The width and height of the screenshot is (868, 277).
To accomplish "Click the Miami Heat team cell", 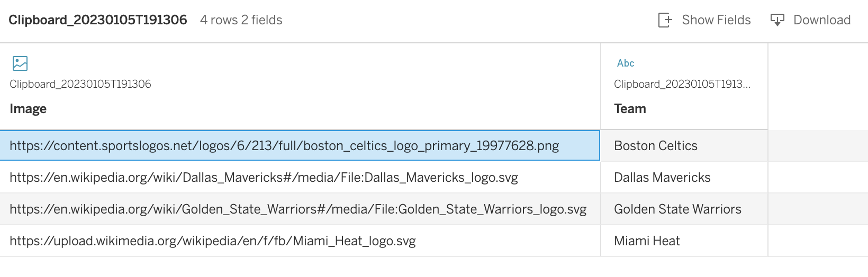I will pyautogui.click(x=647, y=241).
